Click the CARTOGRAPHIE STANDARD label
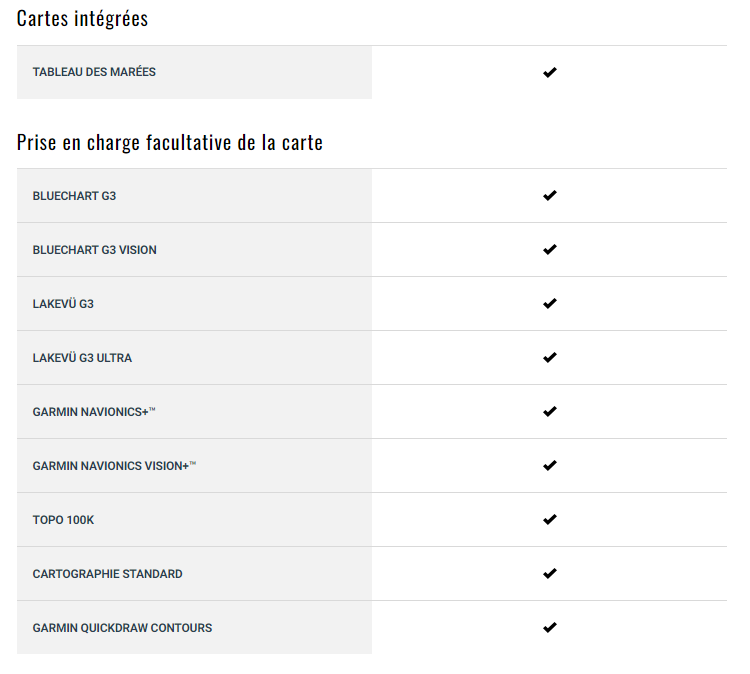 point(108,574)
